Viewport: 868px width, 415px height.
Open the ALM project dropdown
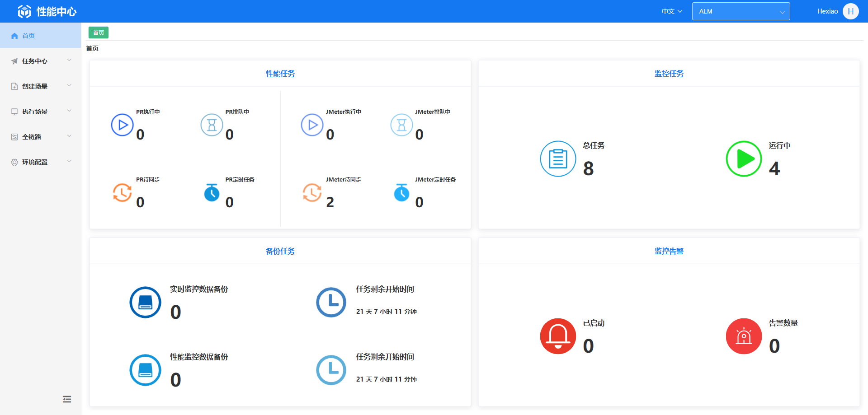coord(741,11)
